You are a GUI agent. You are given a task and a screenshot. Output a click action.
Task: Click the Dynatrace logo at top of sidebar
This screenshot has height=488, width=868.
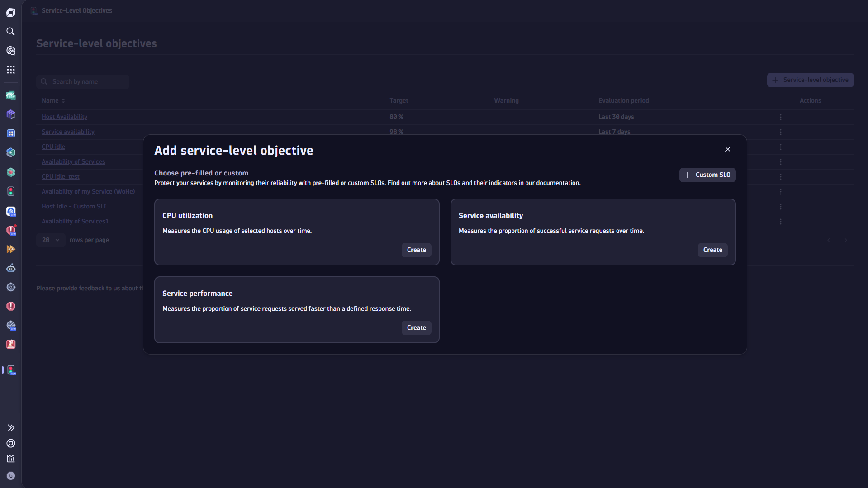(10, 12)
